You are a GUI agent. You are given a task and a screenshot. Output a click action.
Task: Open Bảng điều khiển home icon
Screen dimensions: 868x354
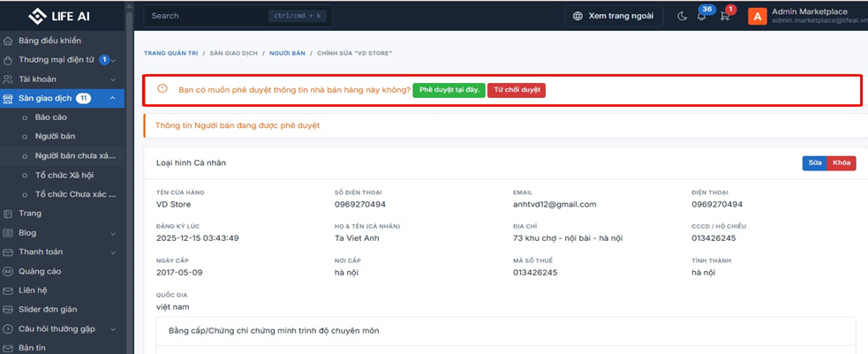[8, 41]
